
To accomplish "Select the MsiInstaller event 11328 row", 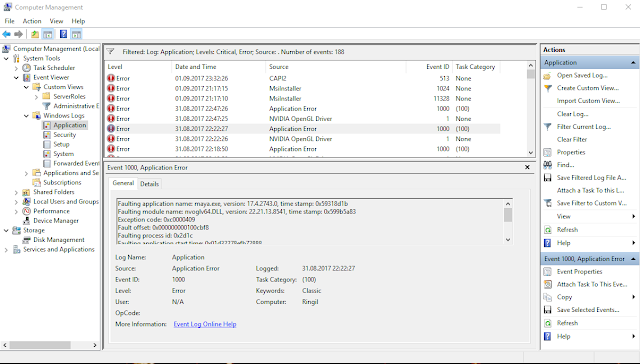I will pyautogui.click(x=303, y=99).
